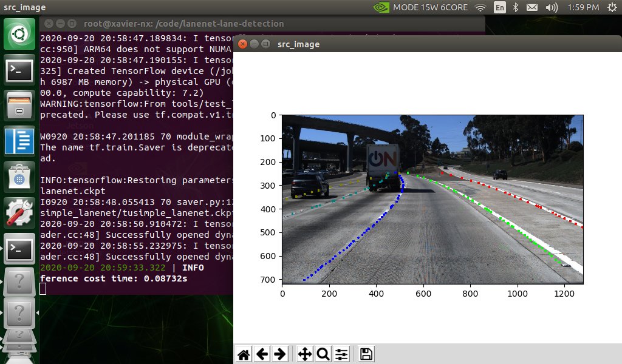Toggle the pan/zoom axes tool
The height and width of the screenshot is (364, 622).
coord(304,354)
